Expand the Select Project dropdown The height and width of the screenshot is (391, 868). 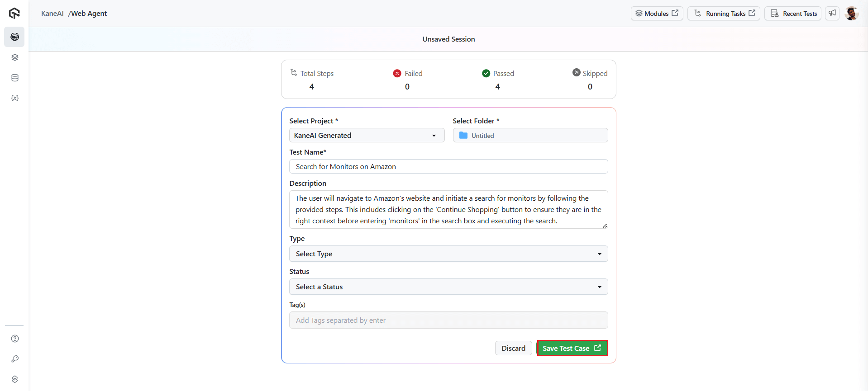367,135
